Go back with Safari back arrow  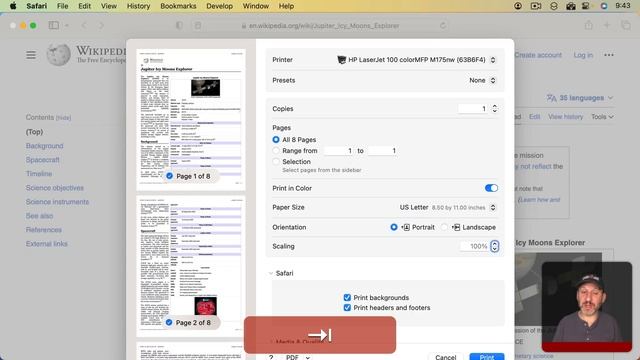[x=84, y=25]
